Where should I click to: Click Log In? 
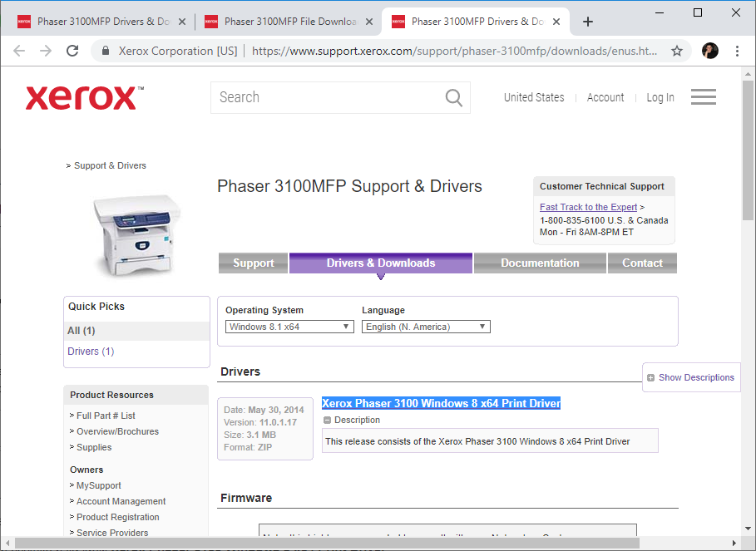[x=660, y=97]
